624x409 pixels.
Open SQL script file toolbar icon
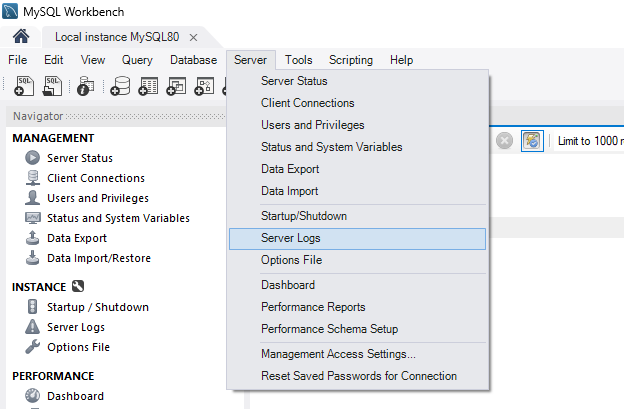click(54, 87)
